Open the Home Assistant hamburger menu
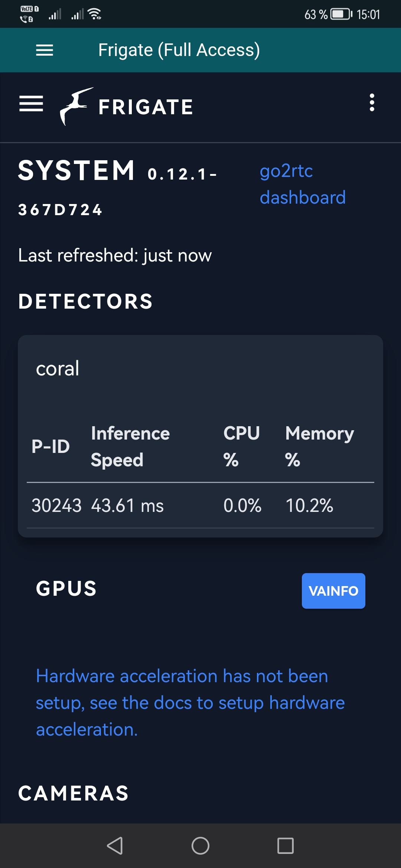The height and width of the screenshot is (868, 401). [x=45, y=50]
